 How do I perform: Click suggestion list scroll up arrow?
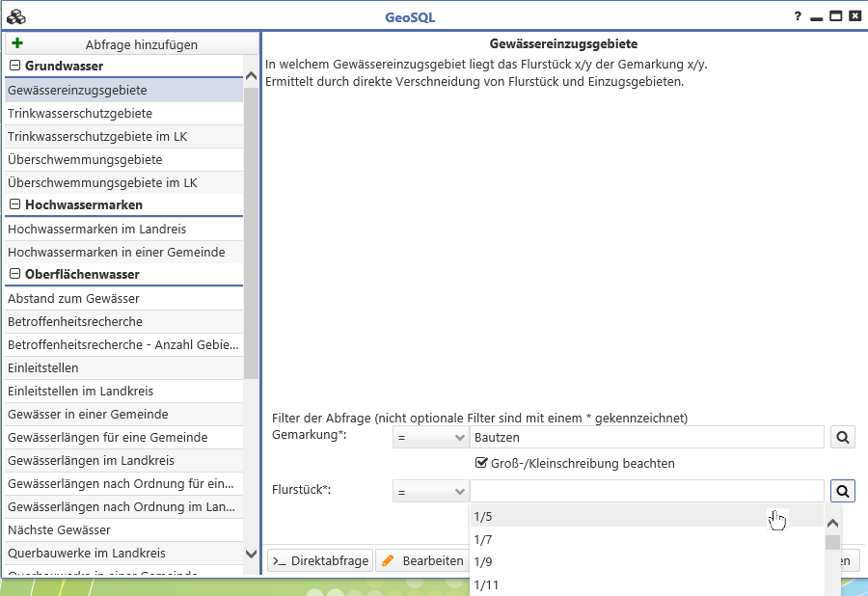click(832, 523)
